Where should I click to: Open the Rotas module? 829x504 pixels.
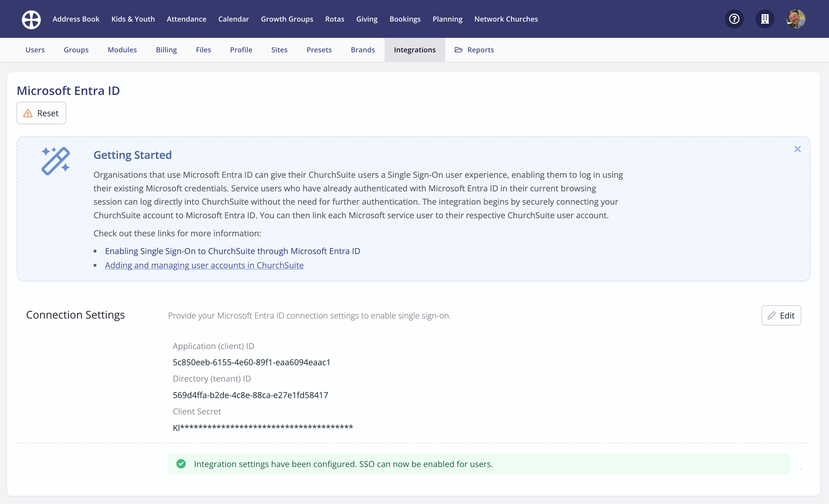(x=335, y=19)
